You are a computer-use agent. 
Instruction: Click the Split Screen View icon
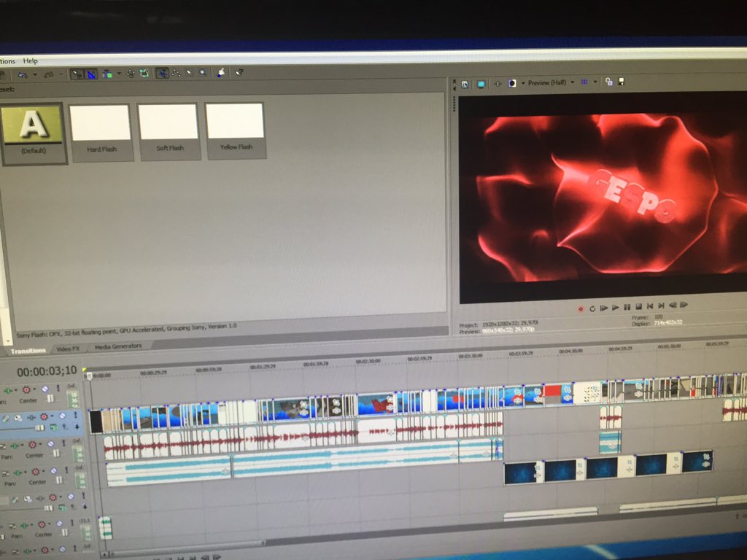pyautogui.click(x=512, y=83)
